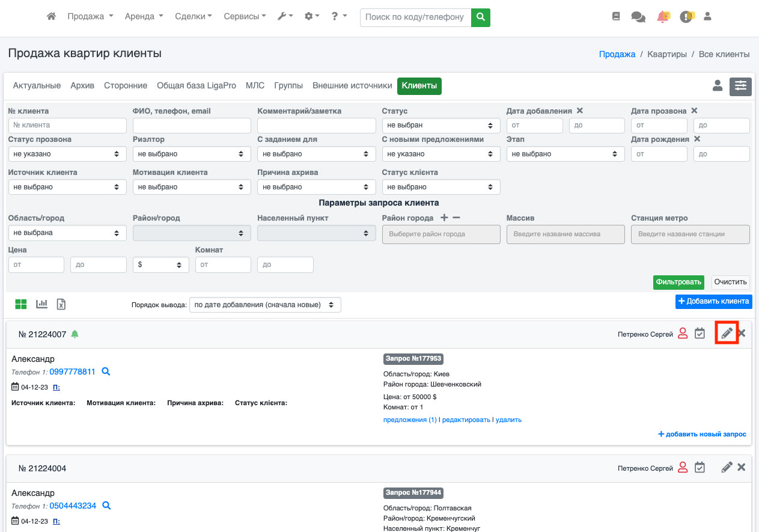Image resolution: width=759 pixels, height=532 pixels.
Task: Switch to the green grid view
Action: (21, 304)
